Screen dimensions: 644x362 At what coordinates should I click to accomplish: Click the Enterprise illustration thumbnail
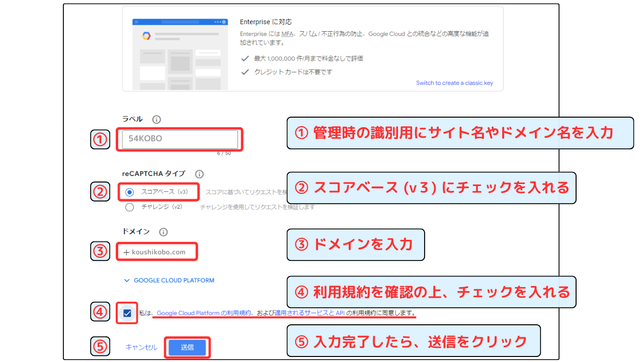[x=180, y=55]
